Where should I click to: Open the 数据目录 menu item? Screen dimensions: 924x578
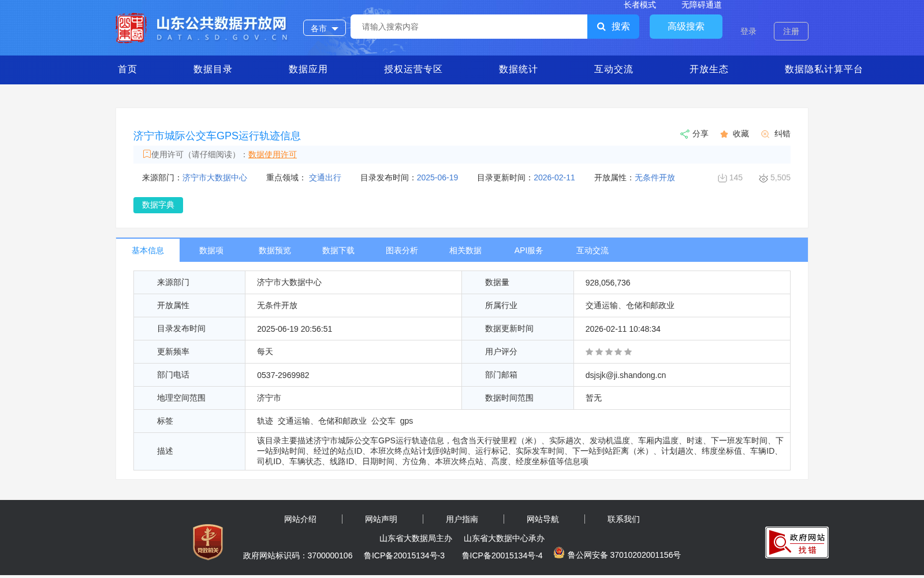click(213, 69)
